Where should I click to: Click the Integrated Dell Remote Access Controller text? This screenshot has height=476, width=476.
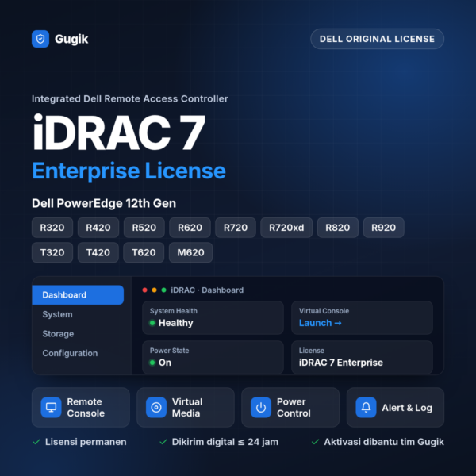tap(130, 98)
